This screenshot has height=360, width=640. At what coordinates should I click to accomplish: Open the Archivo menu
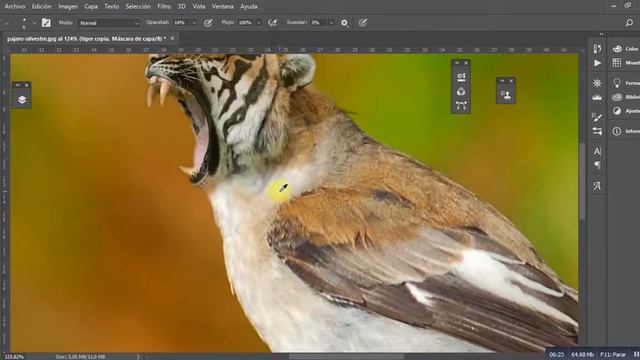(x=15, y=7)
